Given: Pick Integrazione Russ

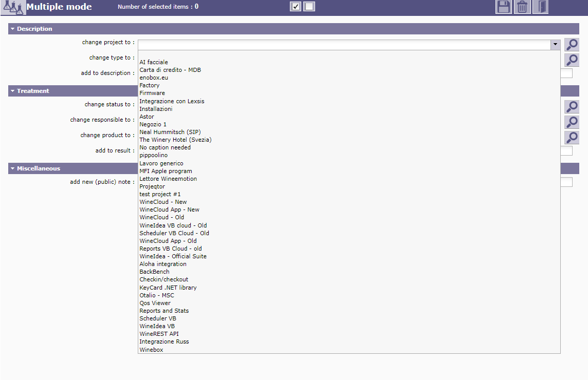Looking at the screenshot, I should click(x=349, y=342).
